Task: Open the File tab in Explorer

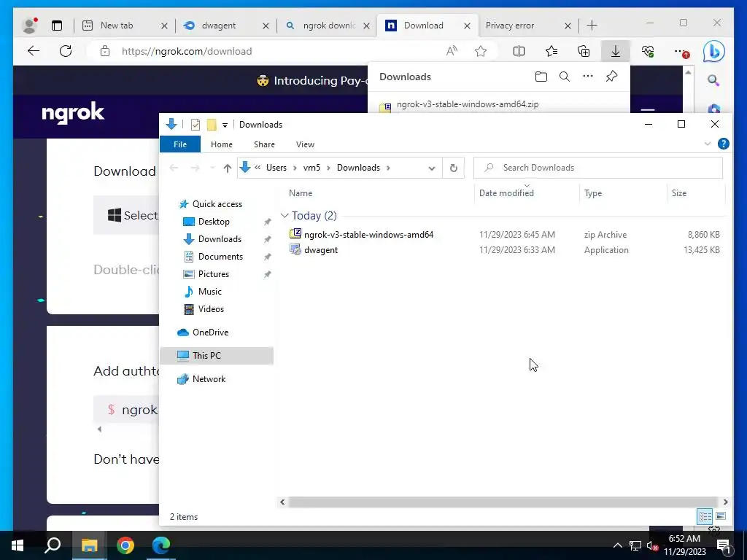Action: [180, 144]
